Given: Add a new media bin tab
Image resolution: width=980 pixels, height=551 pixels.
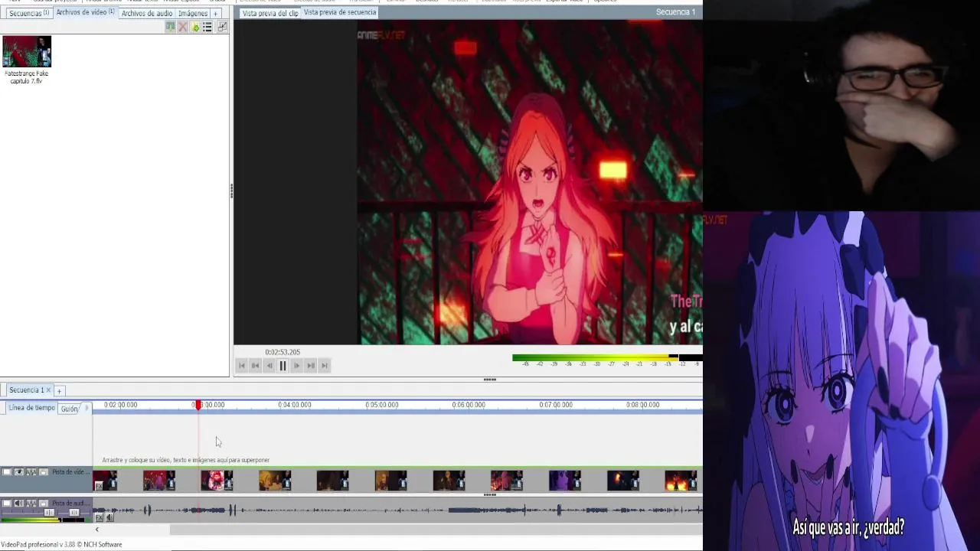Looking at the screenshot, I should pyautogui.click(x=215, y=13).
